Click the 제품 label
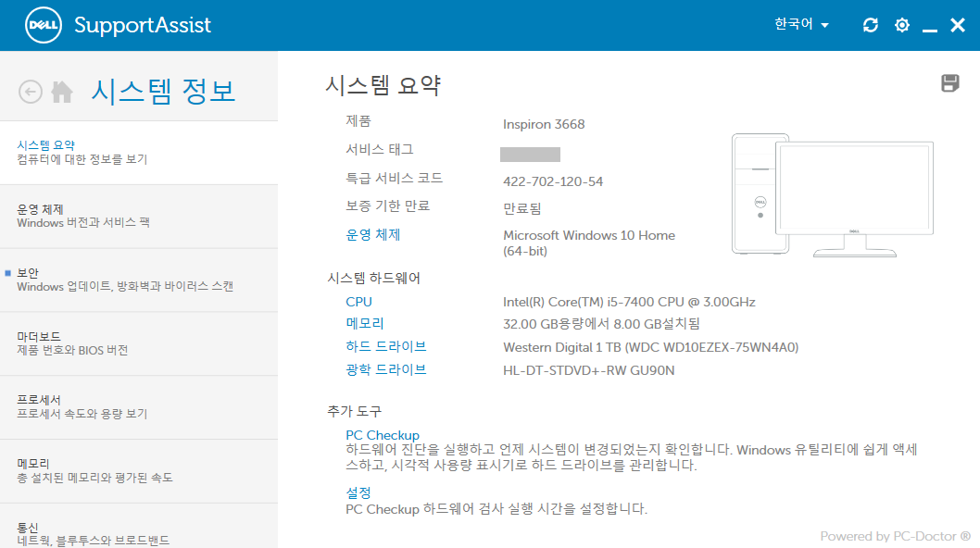Viewport: 980px width, 548px height. [358, 121]
